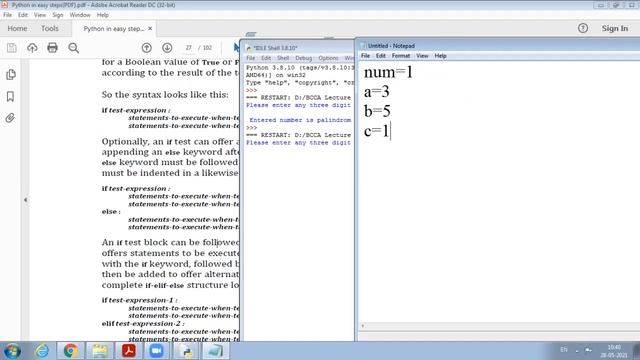This screenshot has width=640, height=360.
Task: Close the Python in easy steps tab
Action: tap(150, 28)
